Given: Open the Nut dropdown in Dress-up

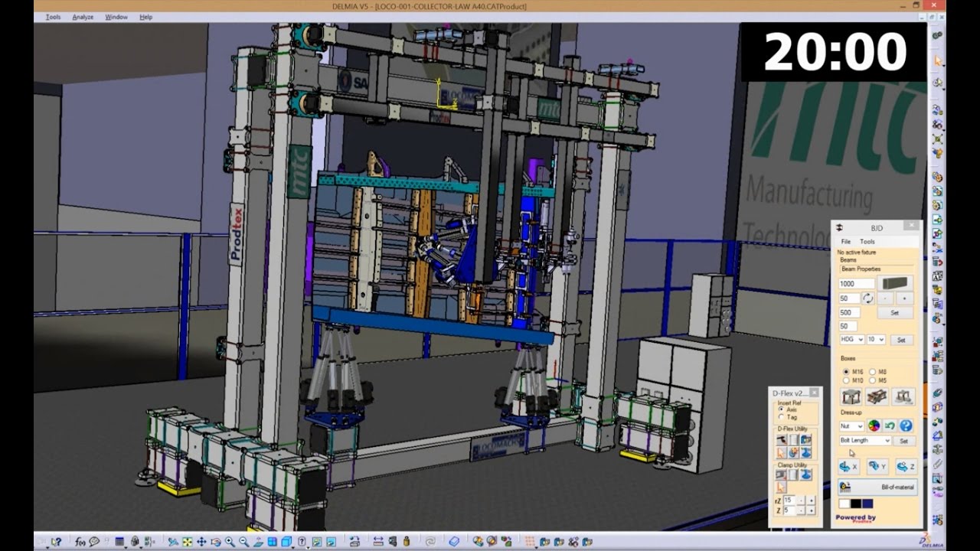Looking at the screenshot, I should pyautogui.click(x=851, y=426).
